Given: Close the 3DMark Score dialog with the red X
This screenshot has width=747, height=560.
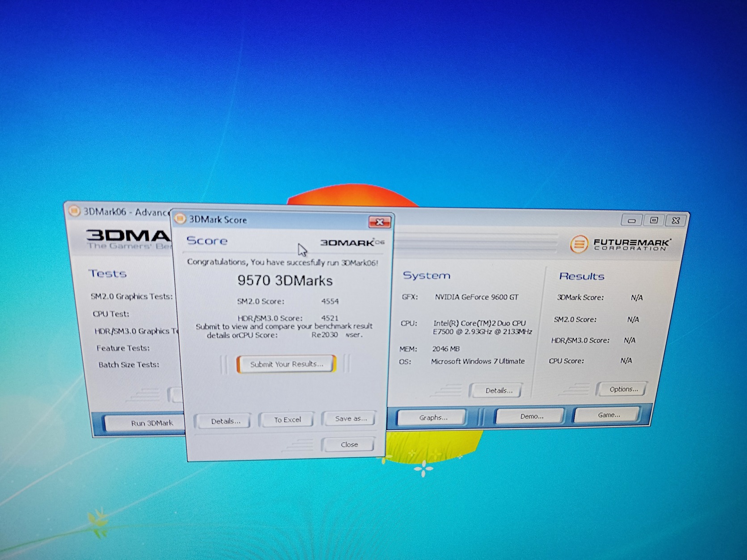Looking at the screenshot, I should 379,221.
